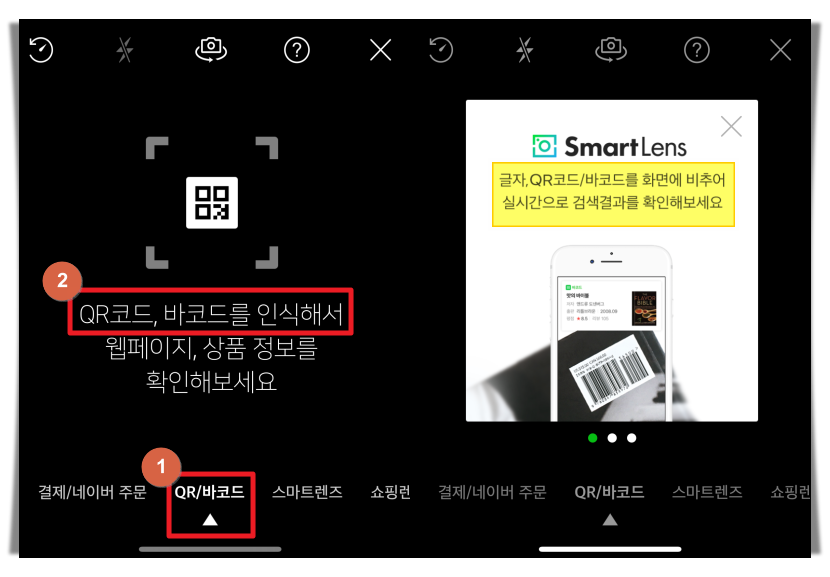Open the 결제/네이버 주문 tab
Screen dimensions: 830x577
tap(93, 492)
